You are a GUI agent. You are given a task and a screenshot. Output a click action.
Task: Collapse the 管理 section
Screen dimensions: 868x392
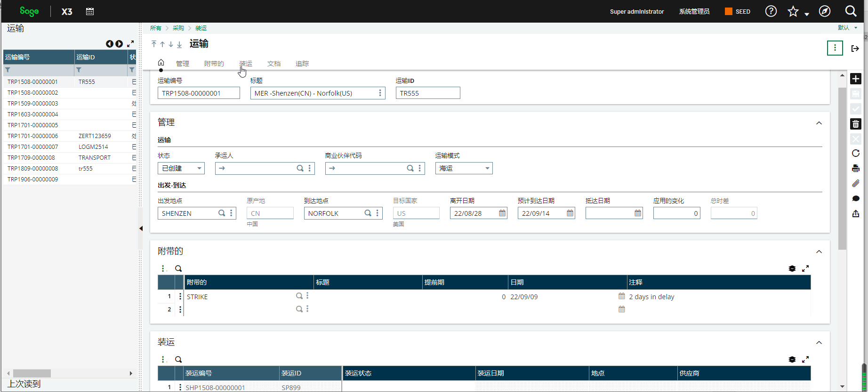click(x=819, y=123)
